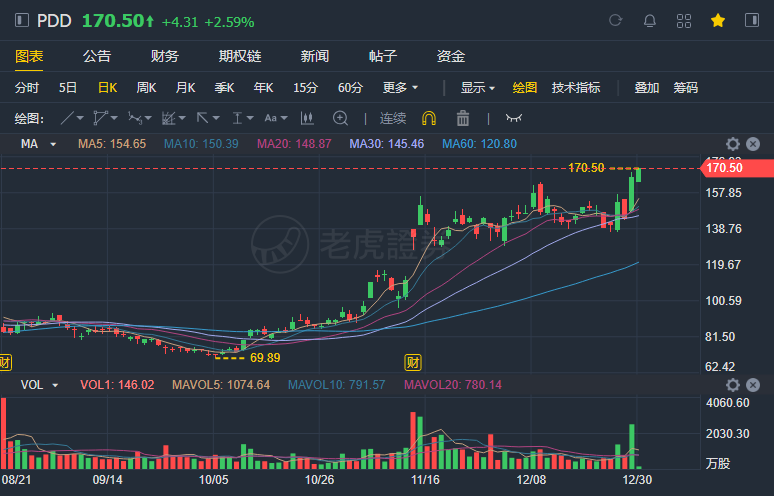The image size is (774, 496).
Task: Select the 季K quarterly candlestick view
Action: (x=224, y=88)
